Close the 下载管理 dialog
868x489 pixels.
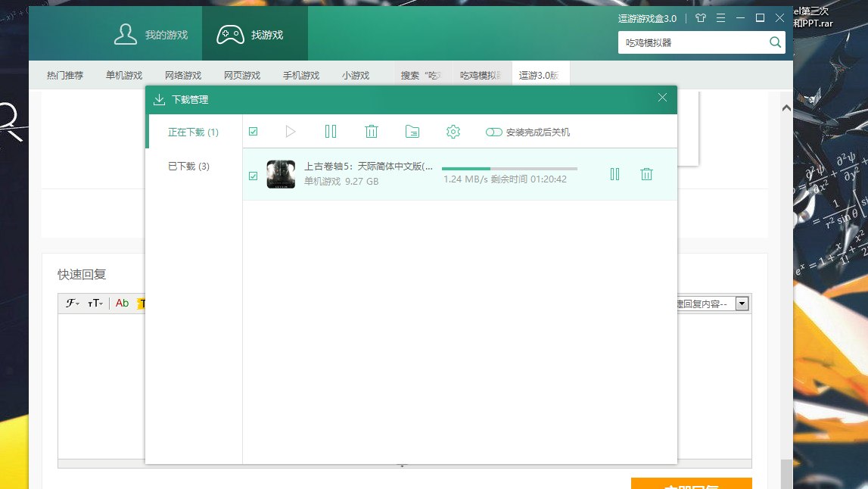663,98
